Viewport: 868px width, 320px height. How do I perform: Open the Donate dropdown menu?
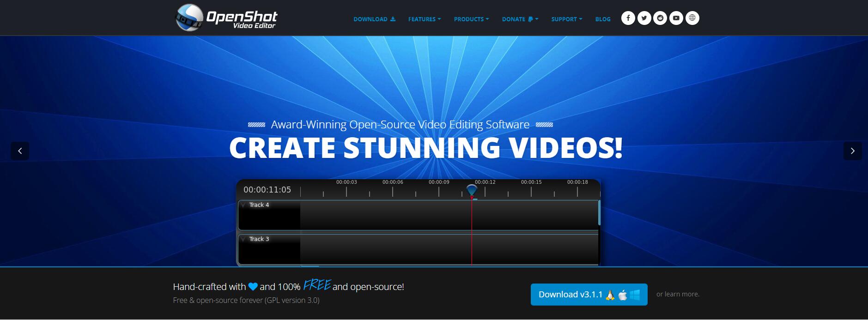click(520, 19)
